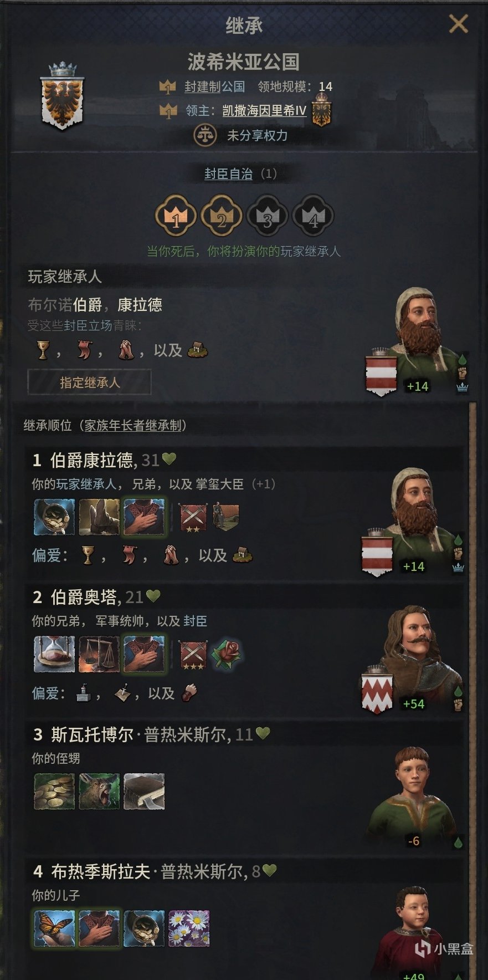Click the 指定继承人 button
The width and height of the screenshot is (488, 980).
pos(89,382)
